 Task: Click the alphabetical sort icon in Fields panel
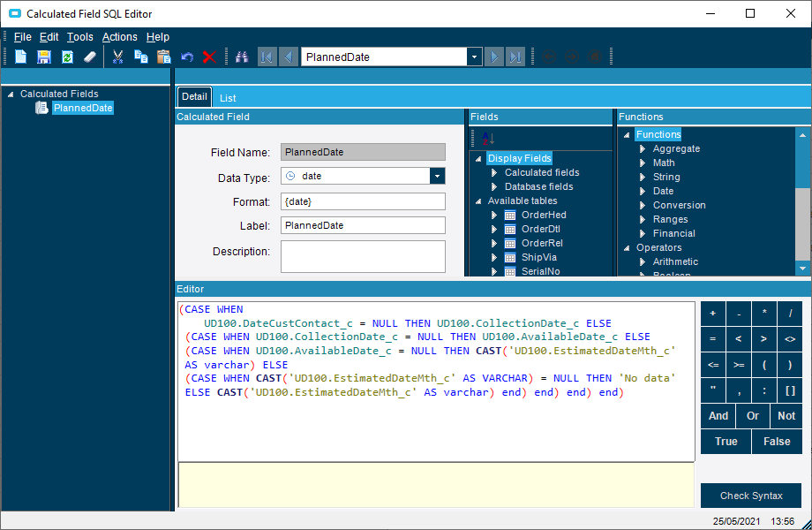488,139
